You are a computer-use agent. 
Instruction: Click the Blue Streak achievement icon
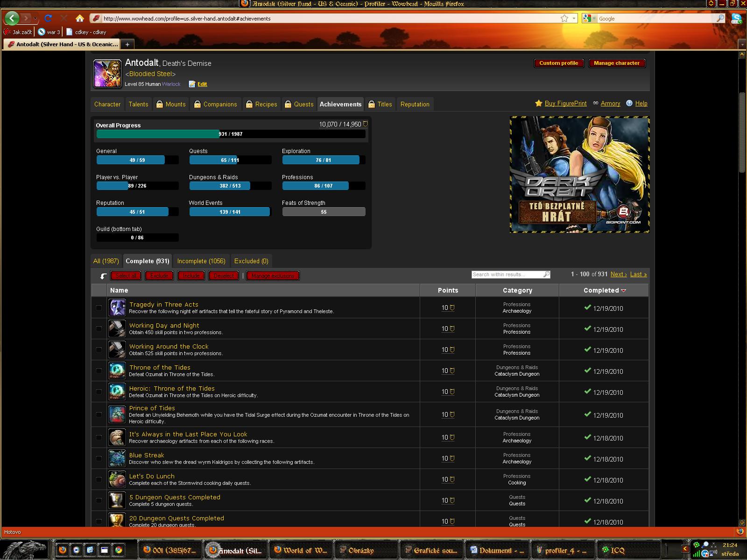point(117,459)
